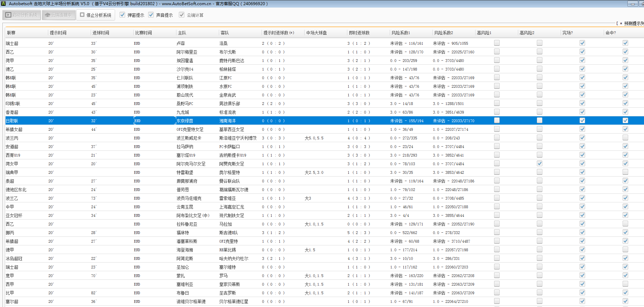Toggle the 云端计算 checkbox
This screenshot has width=644, height=307.
[182, 15]
